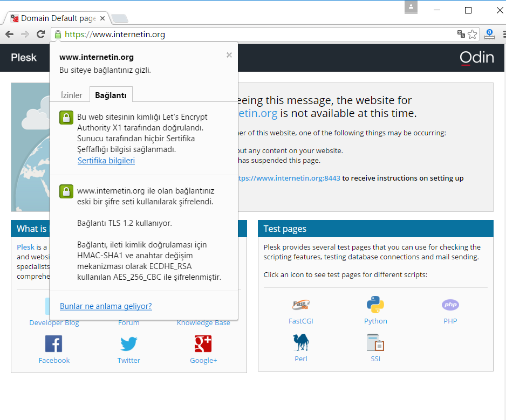Image resolution: width=506 pixels, height=420 pixels.
Task: Open the Python test page icon
Action: 375,305
